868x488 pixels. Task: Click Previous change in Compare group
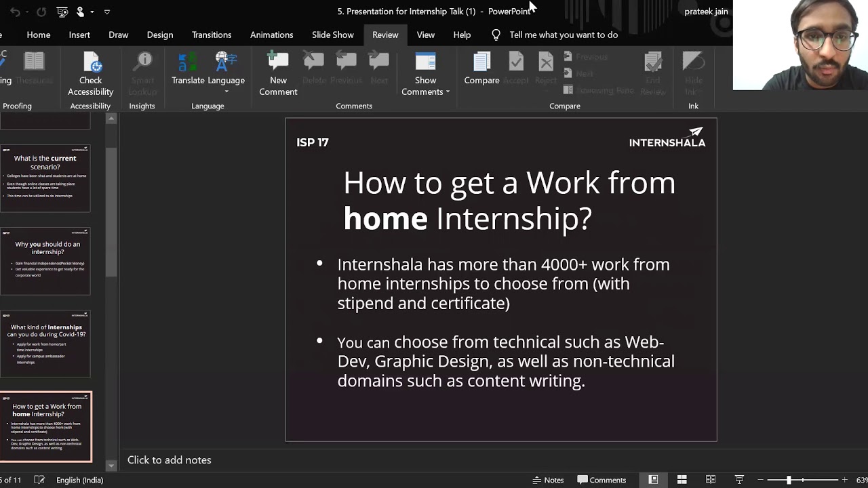click(585, 57)
